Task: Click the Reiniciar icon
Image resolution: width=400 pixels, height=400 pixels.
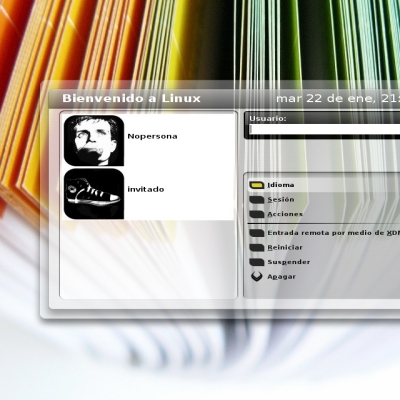Action: [257, 248]
